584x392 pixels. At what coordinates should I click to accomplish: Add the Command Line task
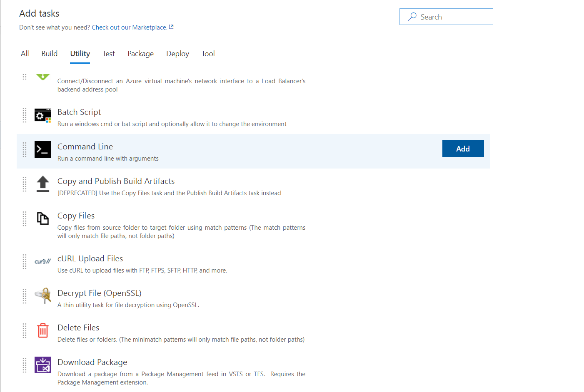pyautogui.click(x=463, y=149)
